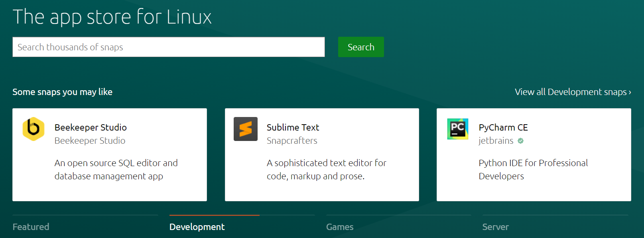Click the green Search button
This screenshot has height=238, width=644.
[361, 47]
